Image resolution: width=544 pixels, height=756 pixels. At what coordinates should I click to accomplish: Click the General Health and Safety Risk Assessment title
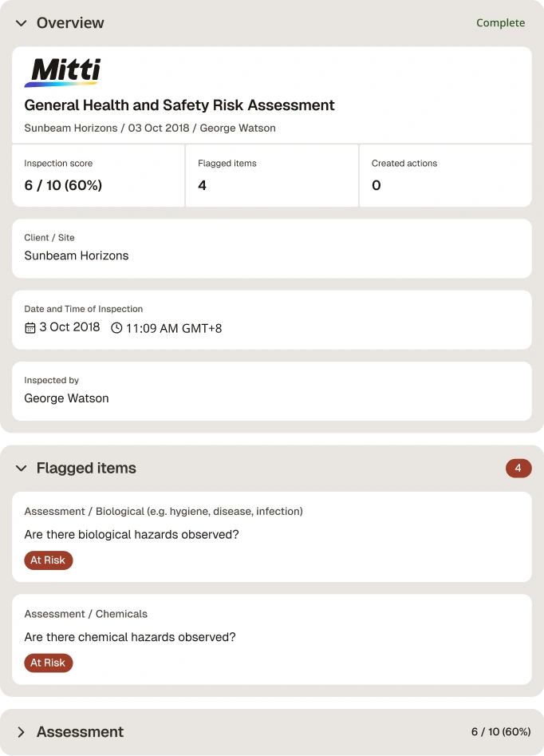[179, 105]
